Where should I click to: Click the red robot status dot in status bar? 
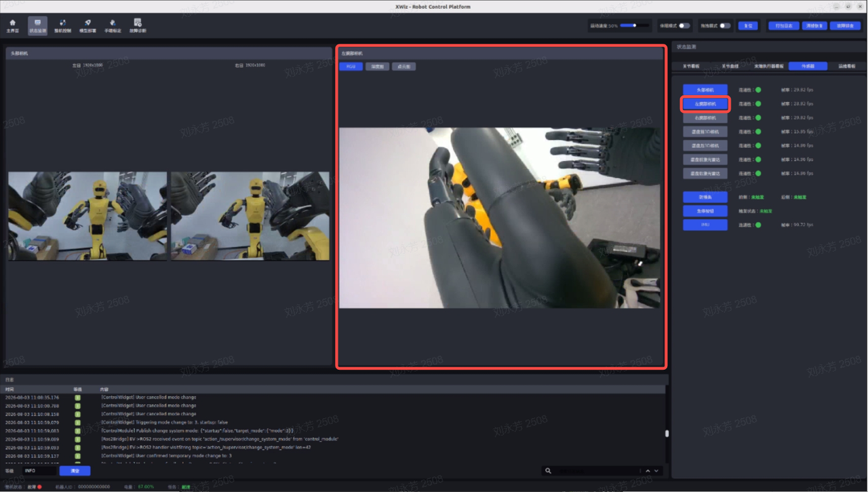pos(39,487)
